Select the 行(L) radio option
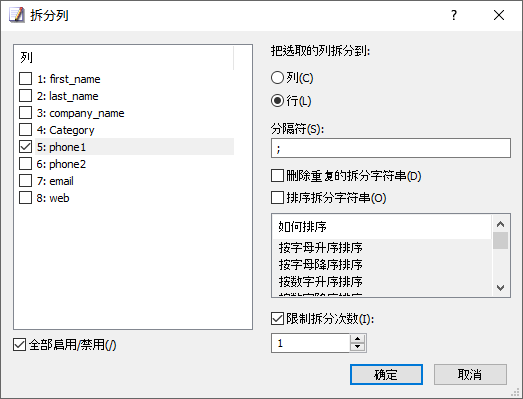This screenshot has width=523, height=399. tap(277, 100)
